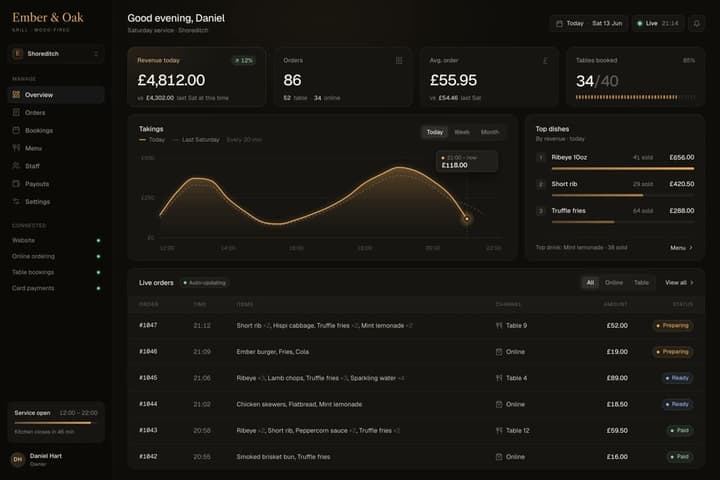Toggle Last Saturday series in chart legend
This screenshot has height=480, width=720.
196,140
